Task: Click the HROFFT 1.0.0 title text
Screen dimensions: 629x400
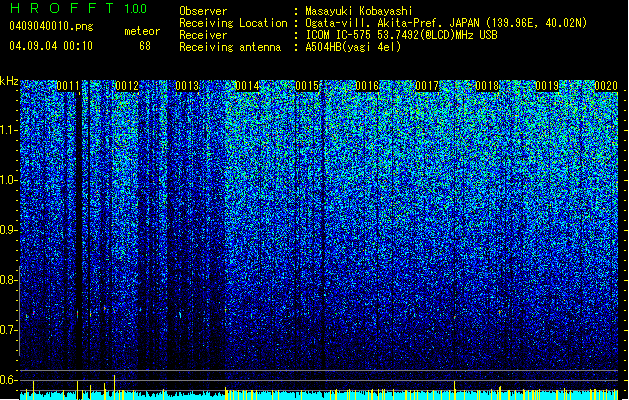Action: tap(78, 8)
